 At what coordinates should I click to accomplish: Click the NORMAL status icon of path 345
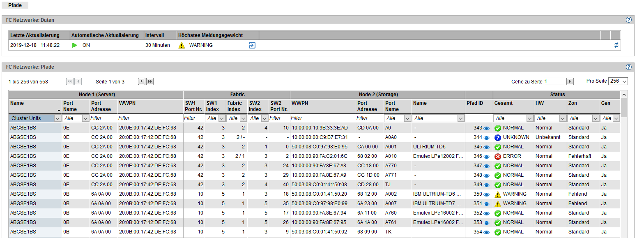[498, 147]
